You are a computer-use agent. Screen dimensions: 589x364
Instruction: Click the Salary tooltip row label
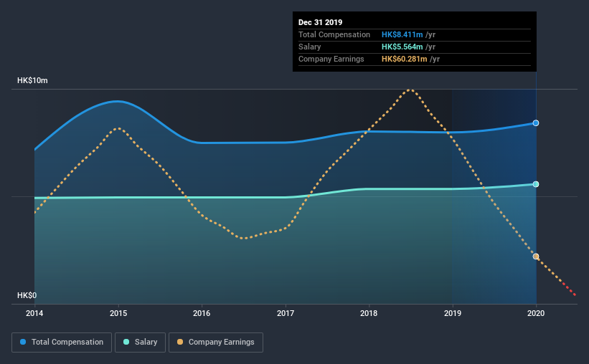pos(309,47)
